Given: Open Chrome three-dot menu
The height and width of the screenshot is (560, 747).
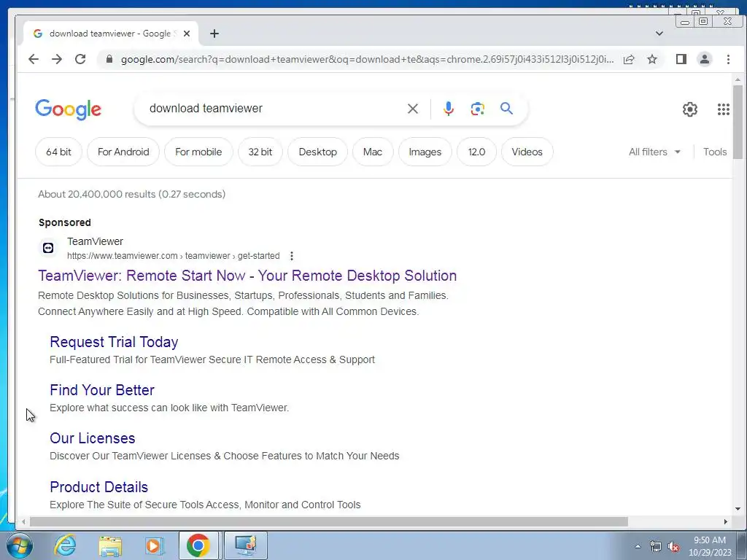Looking at the screenshot, I should coord(728,59).
